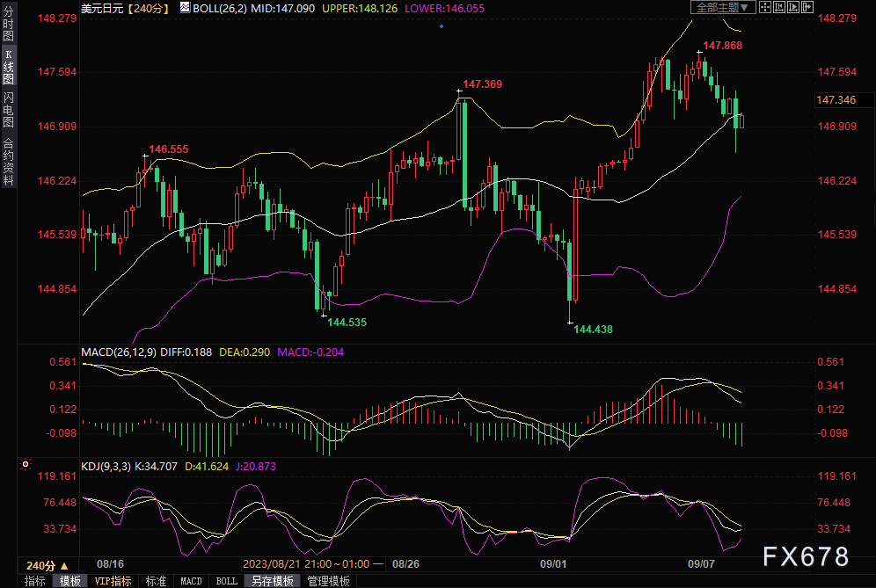876x588 pixels.
Task: Click the jump-to-start axis icon
Action: coord(778,7)
